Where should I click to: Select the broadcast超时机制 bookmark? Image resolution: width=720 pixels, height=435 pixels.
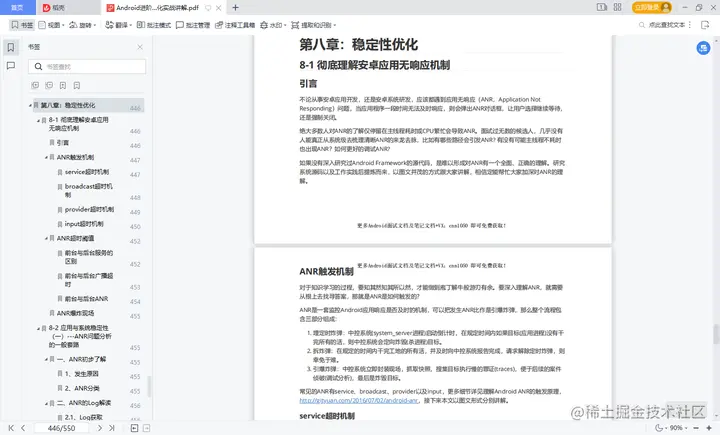click(88, 191)
